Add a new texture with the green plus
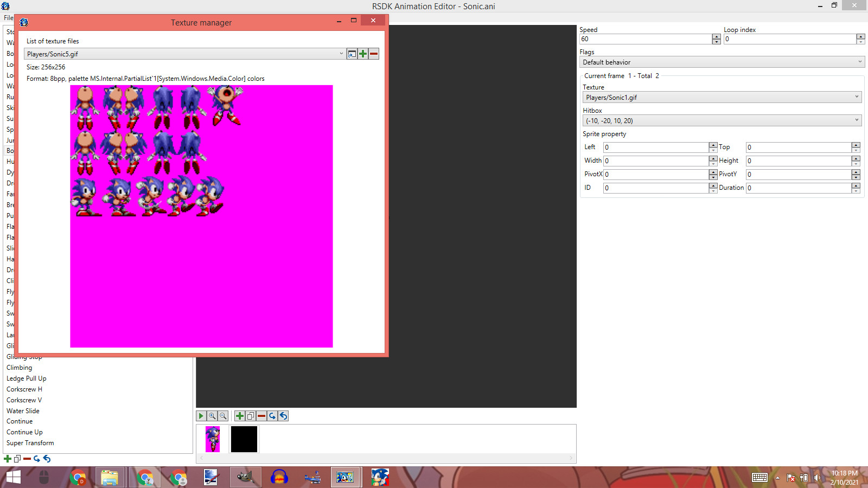The width and height of the screenshot is (868, 488). 363,54
